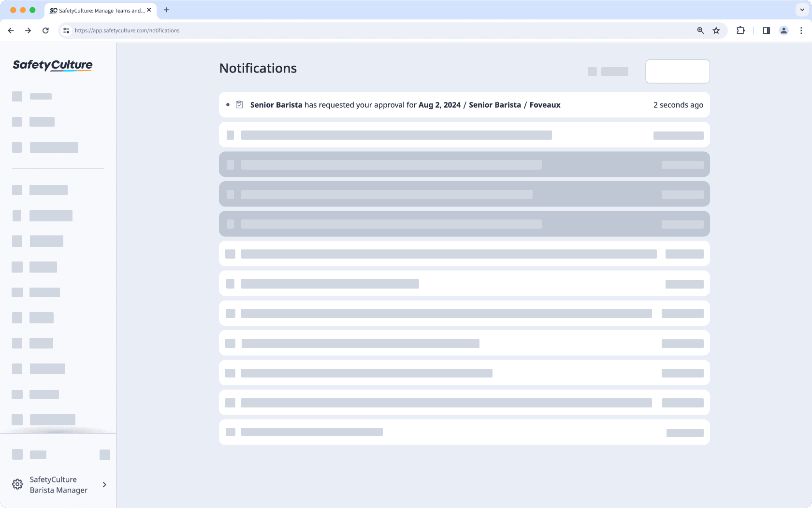This screenshot has width=812, height=508.
Task: Click the profile avatar in the browser toolbar
Action: (x=783, y=30)
